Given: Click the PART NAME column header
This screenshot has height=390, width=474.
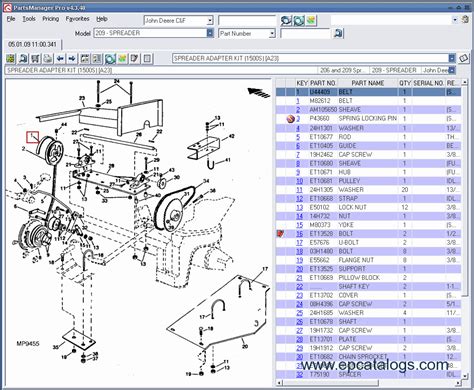Looking at the screenshot, I should click(368, 83).
